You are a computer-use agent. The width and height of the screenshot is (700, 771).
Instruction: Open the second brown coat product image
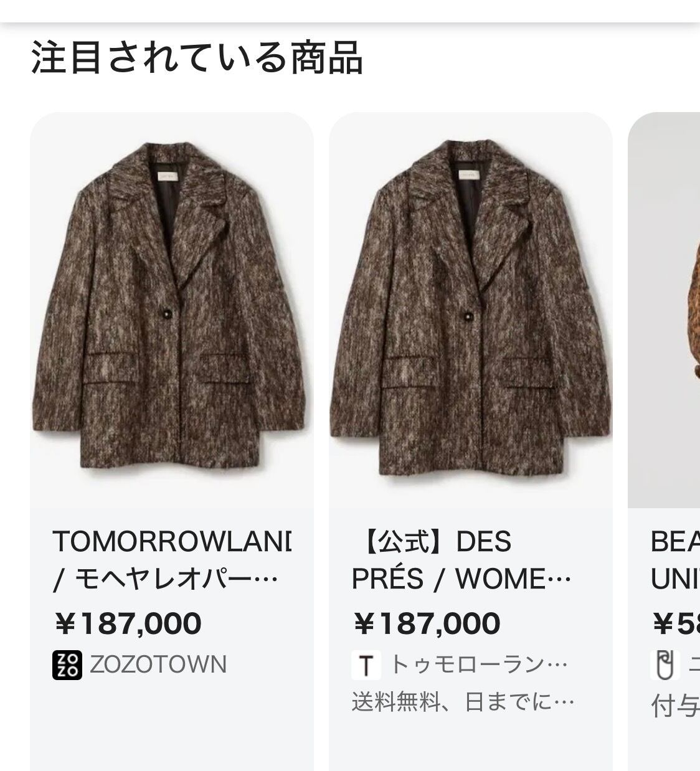click(471, 310)
